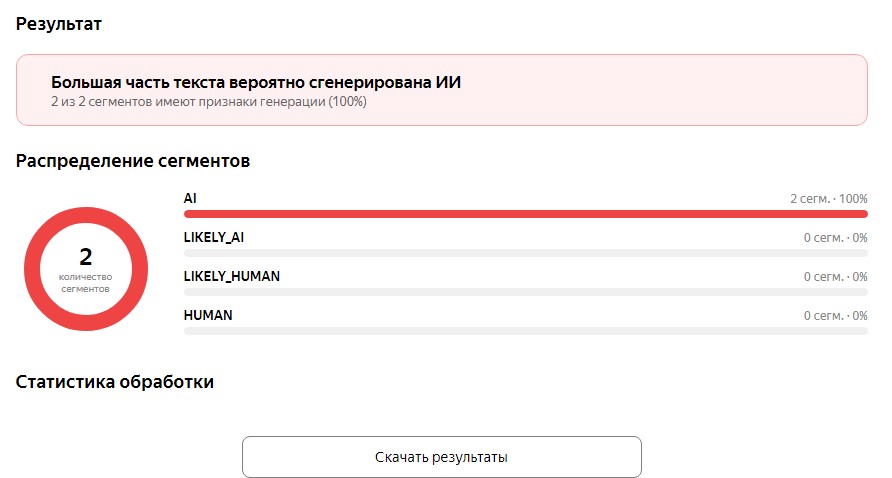Image resolution: width=892 pixels, height=478 pixels.
Task: Click the 2 из 2 сегментов subtitle
Action: click(x=209, y=102)
